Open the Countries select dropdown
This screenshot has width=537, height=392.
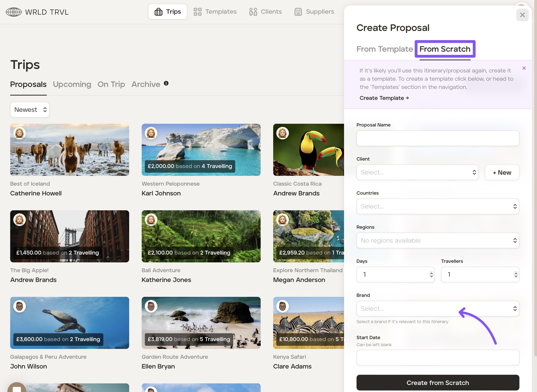[438, 206]
